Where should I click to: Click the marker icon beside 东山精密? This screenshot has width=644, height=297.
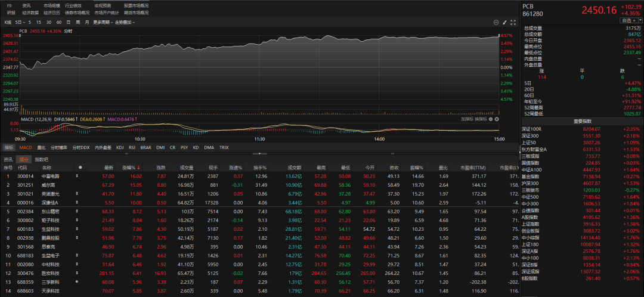pos(76,212)
